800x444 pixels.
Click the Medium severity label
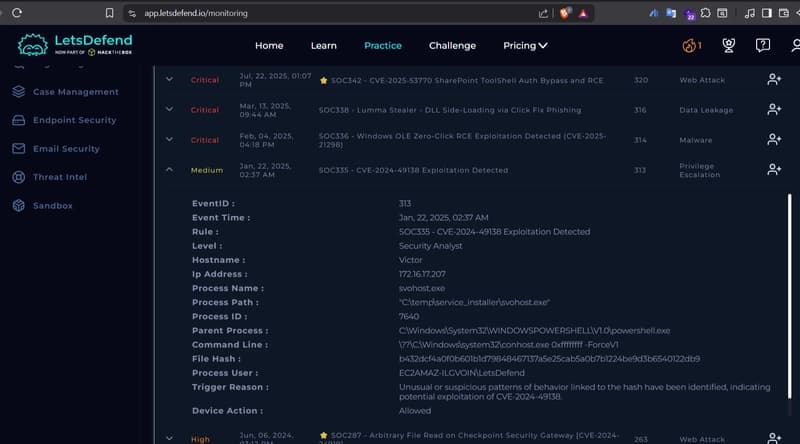[x=207, y=170]
